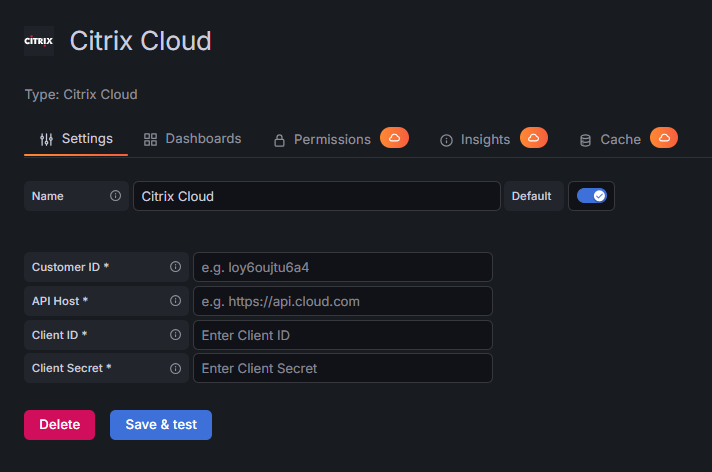Click the Delete button
The width and height of the screenshot is (712, 472).
(59, 425)
